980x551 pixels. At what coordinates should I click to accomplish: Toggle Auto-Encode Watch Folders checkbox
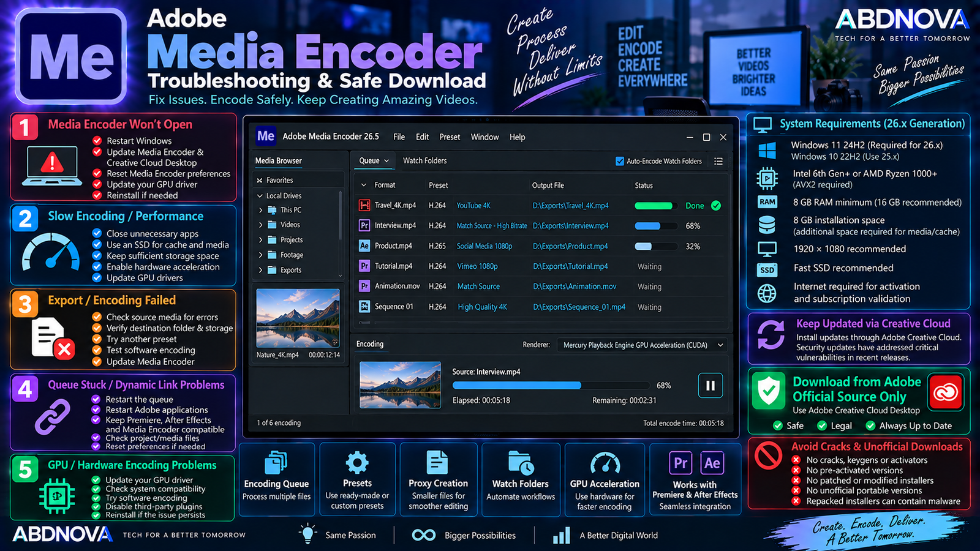[x=619, y=161]
